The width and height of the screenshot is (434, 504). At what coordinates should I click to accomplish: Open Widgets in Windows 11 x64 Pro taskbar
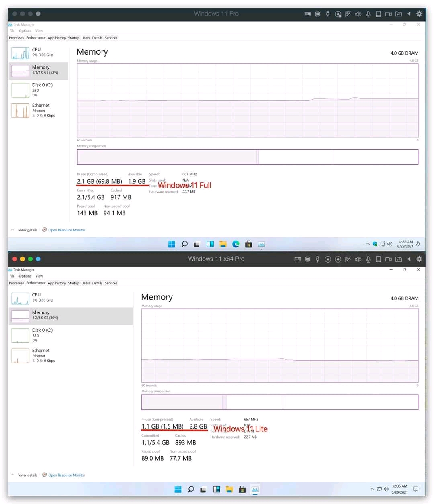pos(216,489)
